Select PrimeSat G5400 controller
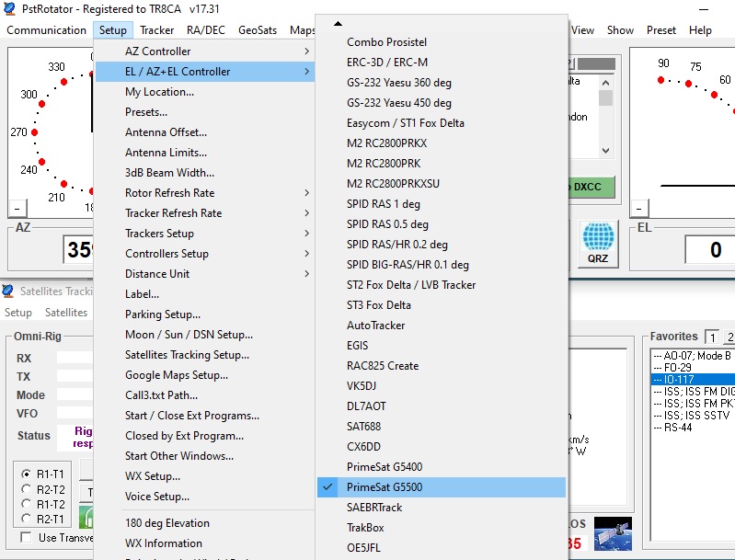735x560 pixels. point(442,467)
